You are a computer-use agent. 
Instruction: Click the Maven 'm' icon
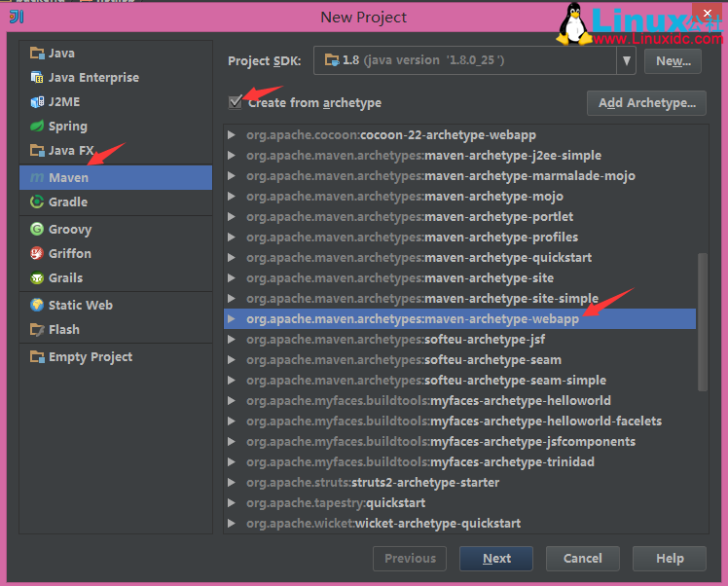coord(37,177)
